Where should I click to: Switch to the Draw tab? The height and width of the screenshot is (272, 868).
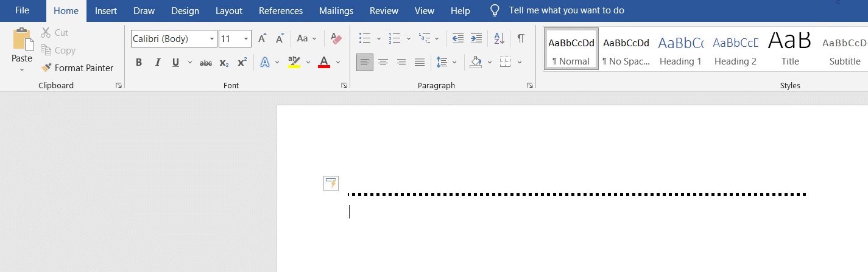144,10
